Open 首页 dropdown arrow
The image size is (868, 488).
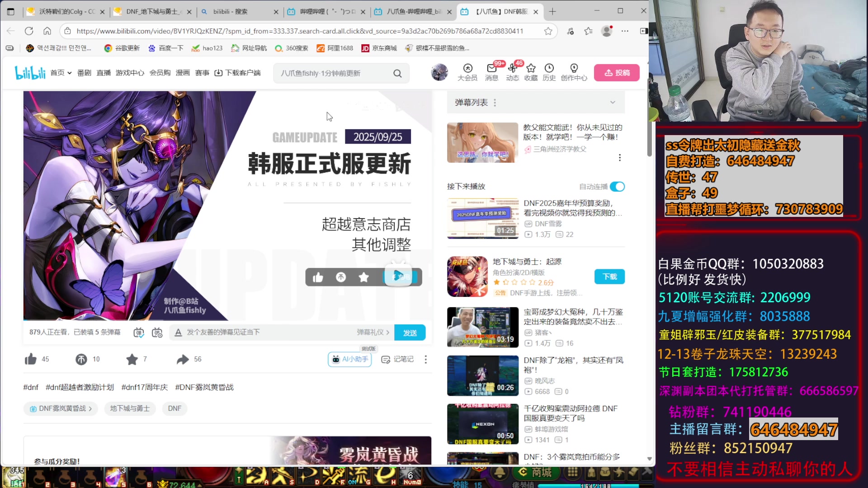point(69,73)
